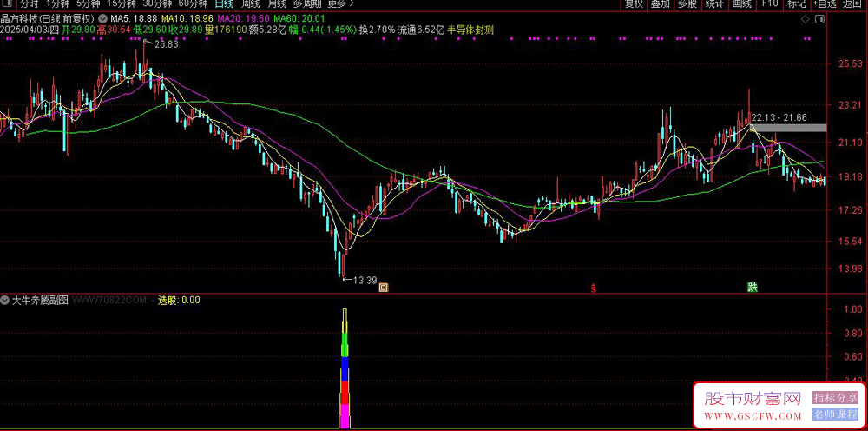Switch to 分时 intraday view
This screenshot has width=868, height=431.
click(30, 3)
